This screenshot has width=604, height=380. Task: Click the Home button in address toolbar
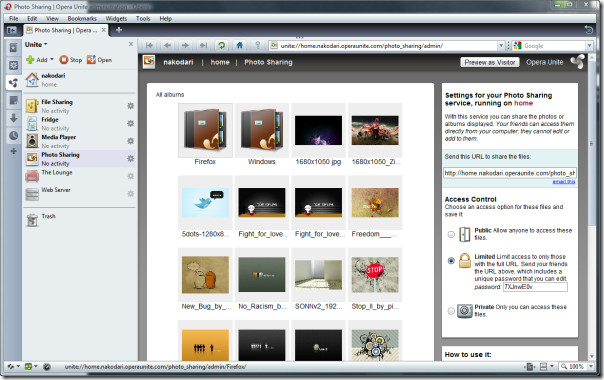click(240, 45)
